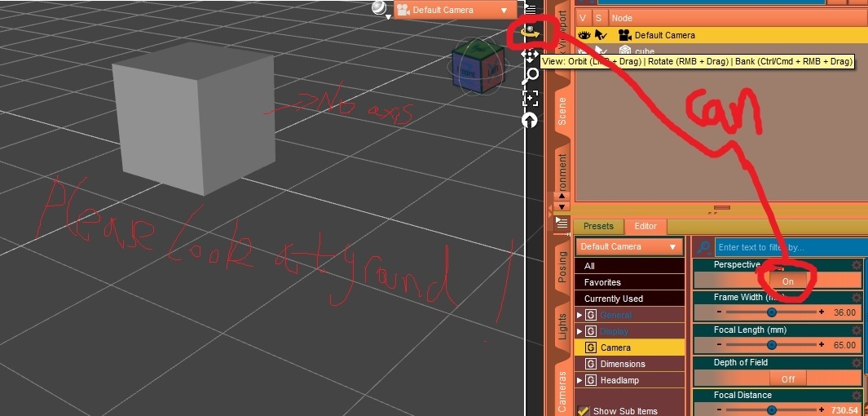Screen dimensions: 868x416
Task: Select the General group label
Action: pyautogui.click(x=615, y=315)
